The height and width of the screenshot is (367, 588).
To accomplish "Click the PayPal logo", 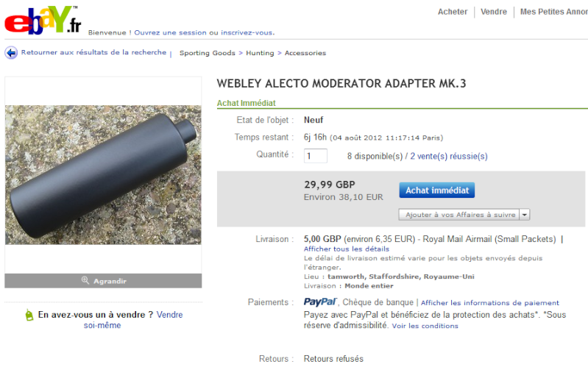I will pos(320,302).
